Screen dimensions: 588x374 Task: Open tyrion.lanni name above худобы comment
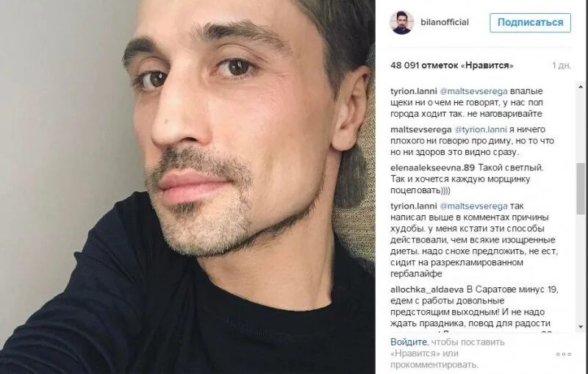point(414,206)
